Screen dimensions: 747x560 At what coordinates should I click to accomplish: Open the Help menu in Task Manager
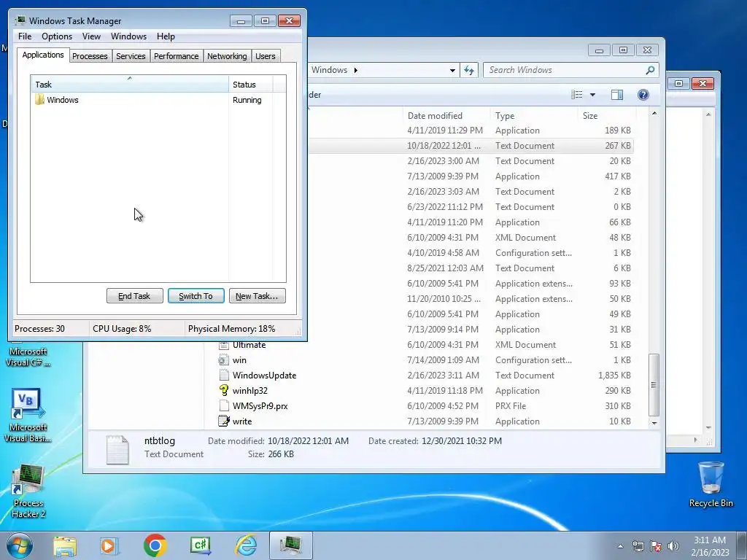pos(166,36)
